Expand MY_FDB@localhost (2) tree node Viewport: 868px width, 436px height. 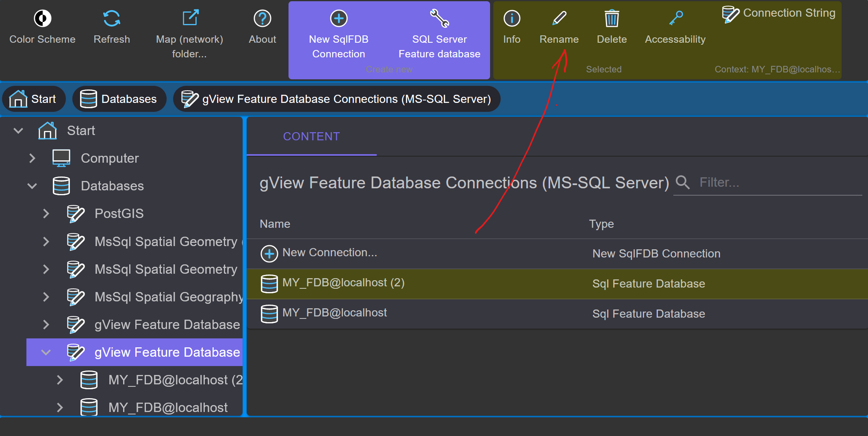click(x=60, y=380)
